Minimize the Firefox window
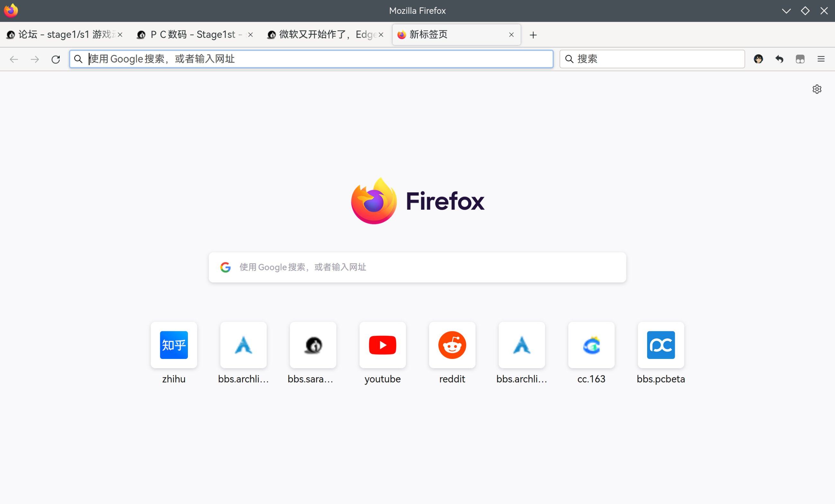 786,11
